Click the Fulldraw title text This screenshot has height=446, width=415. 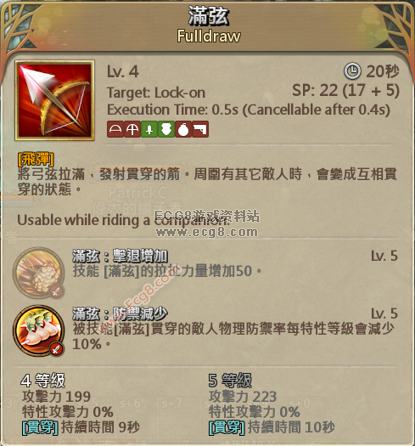coord(208,36)
